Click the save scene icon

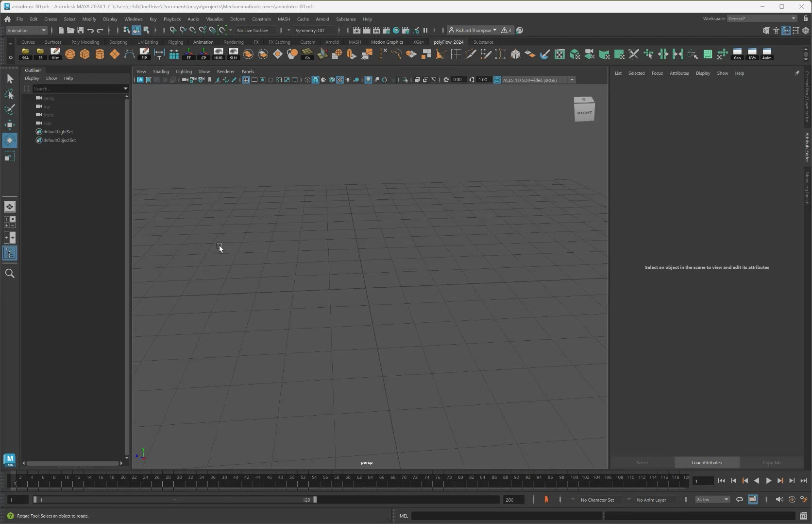[x=80, y=30]
